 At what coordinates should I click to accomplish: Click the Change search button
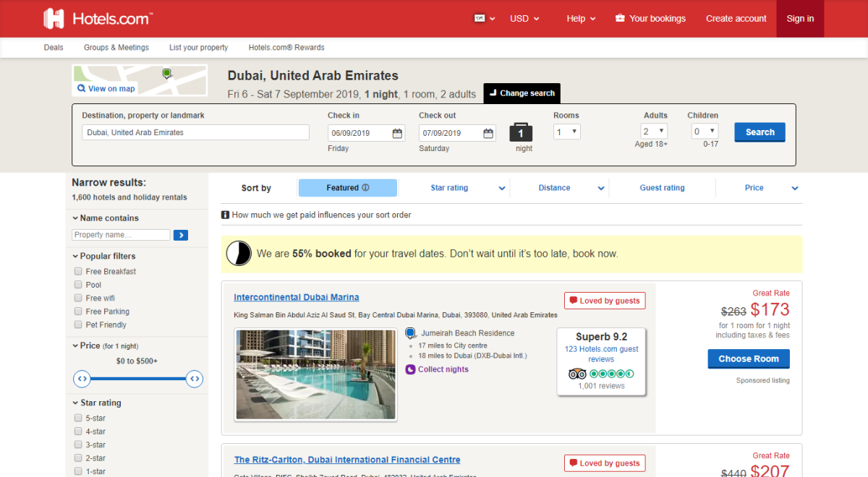pyautogui.click(x=522, y=93)
